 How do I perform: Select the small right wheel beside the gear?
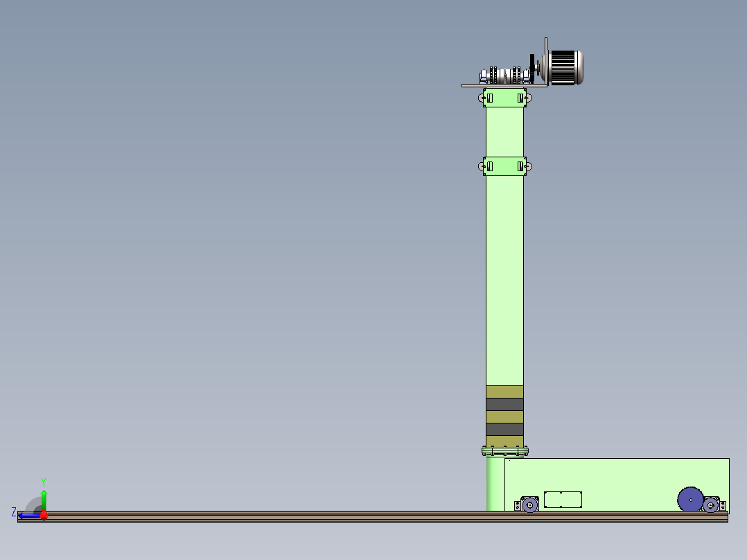[711, 505]
